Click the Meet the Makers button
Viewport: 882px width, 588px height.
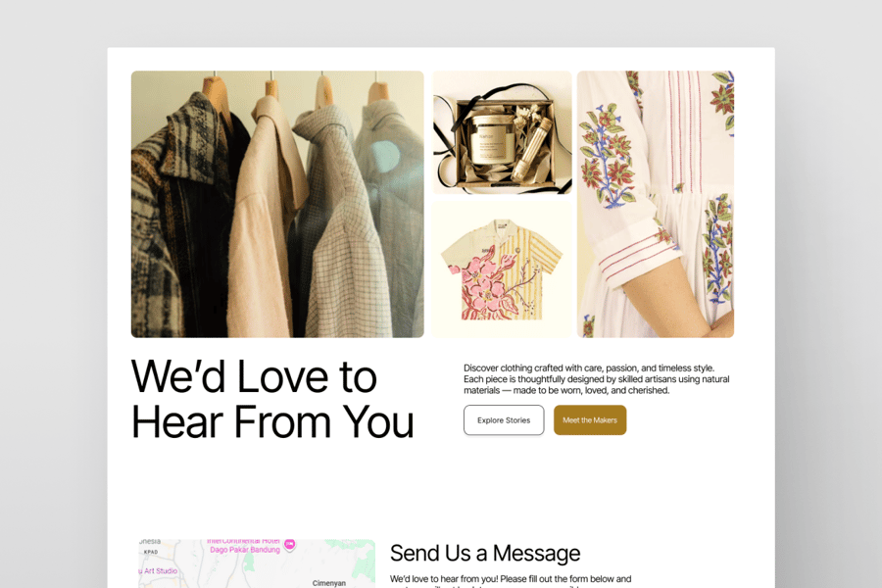click(x=590, y=419)
